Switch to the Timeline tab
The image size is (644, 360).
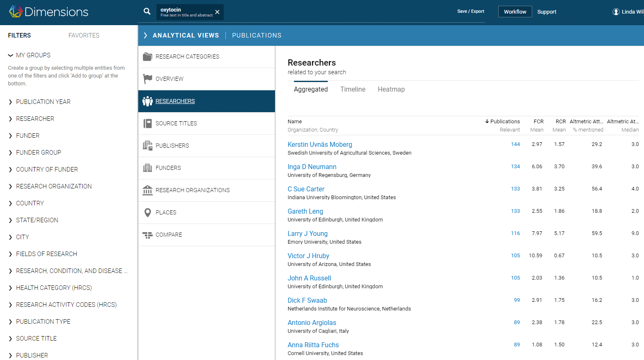coord(353,89)
